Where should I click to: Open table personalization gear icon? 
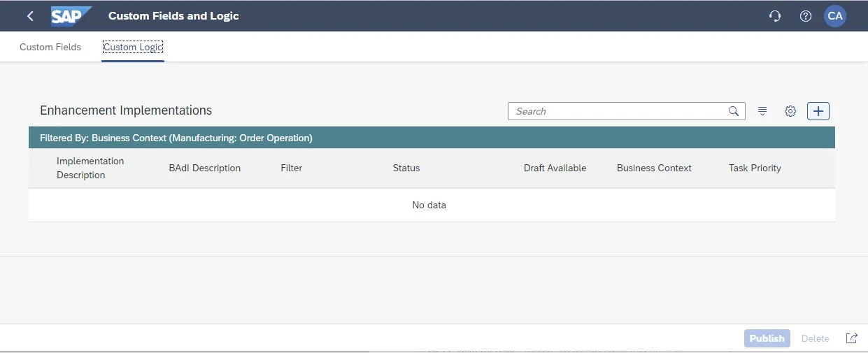pos(790,111)
